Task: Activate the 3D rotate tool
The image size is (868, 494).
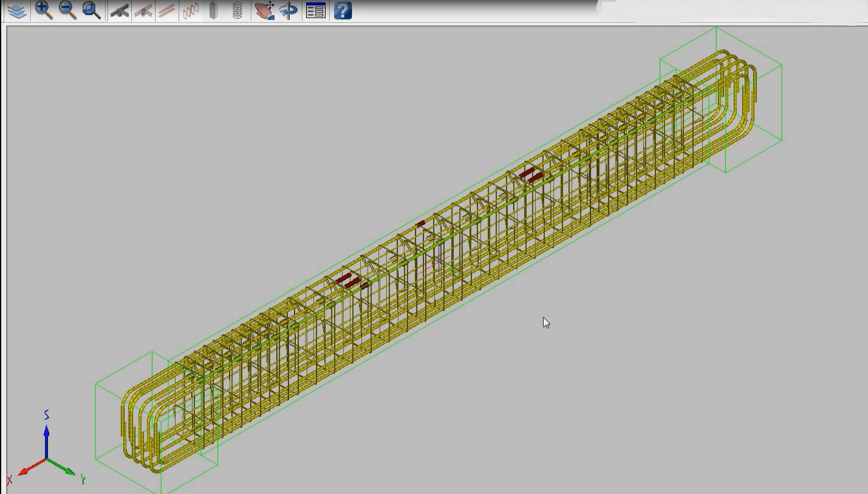Action: 289,11
